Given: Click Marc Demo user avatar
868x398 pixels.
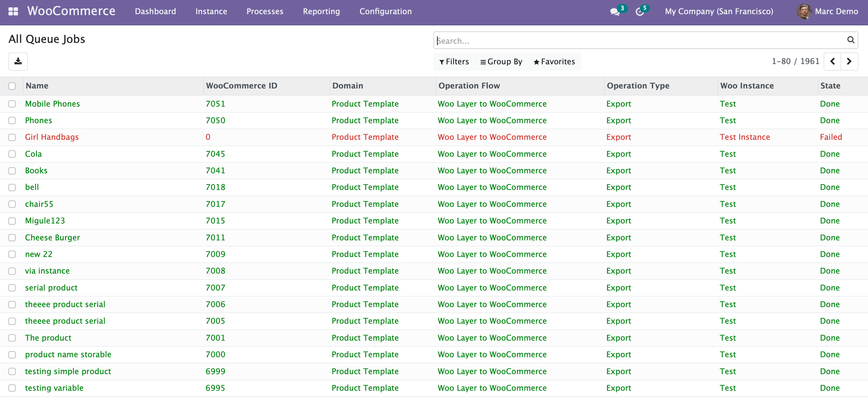Looking at the screenshot, I should (804, 11).
